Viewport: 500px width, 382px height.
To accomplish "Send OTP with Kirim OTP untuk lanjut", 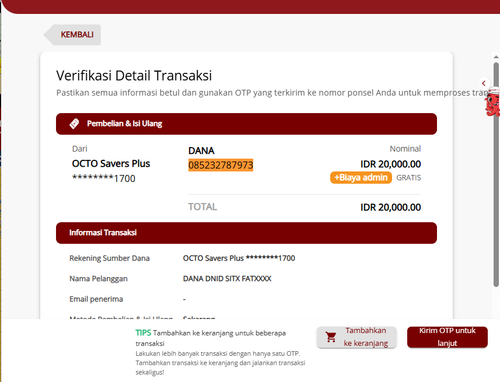I will tap(447, 337).
